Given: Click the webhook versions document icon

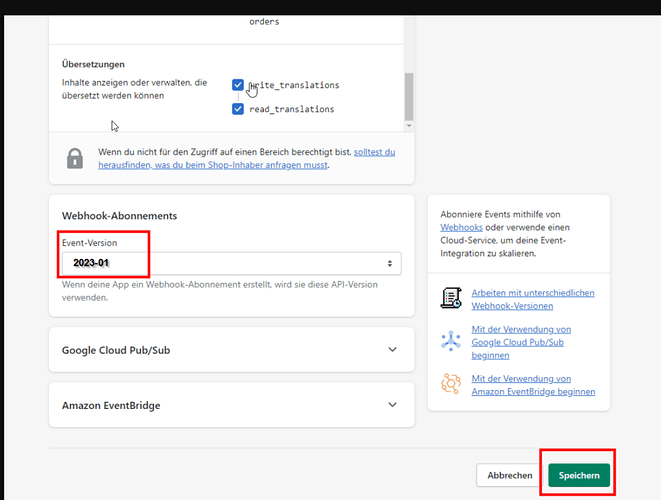Looking at the screenshot, I should tap(451, 298).
